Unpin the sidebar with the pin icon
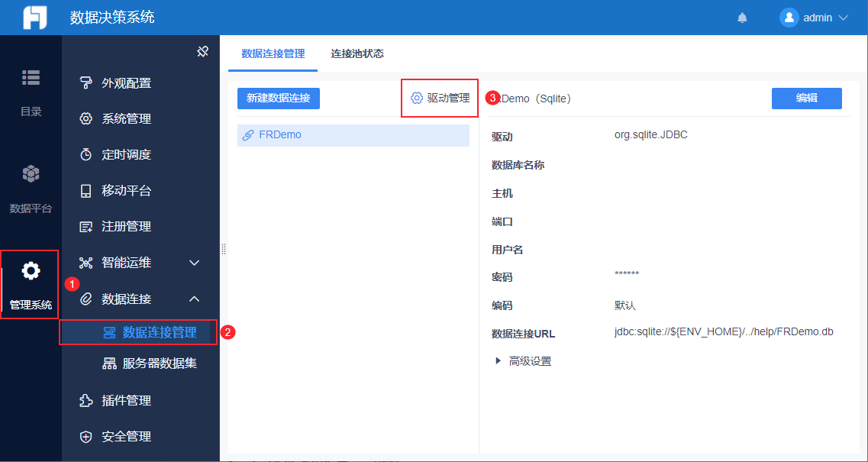The image size is (868, 462). [x=202, y=51]
